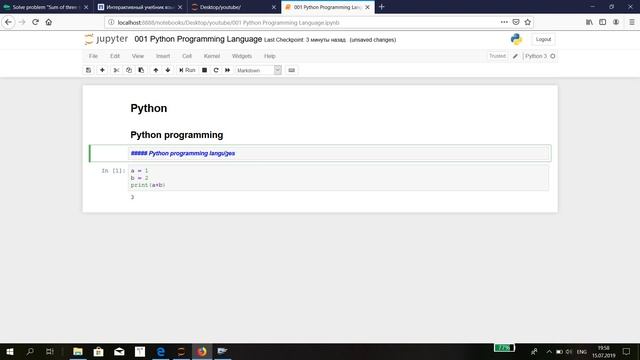Open page actions three dots menu

504,22
